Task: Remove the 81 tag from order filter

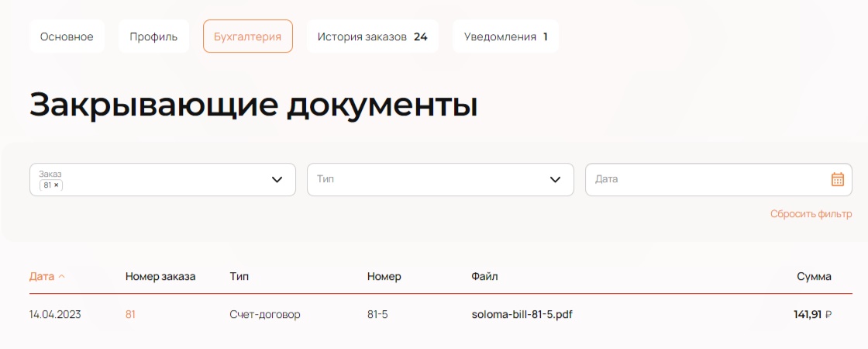Action: [57, 185]
